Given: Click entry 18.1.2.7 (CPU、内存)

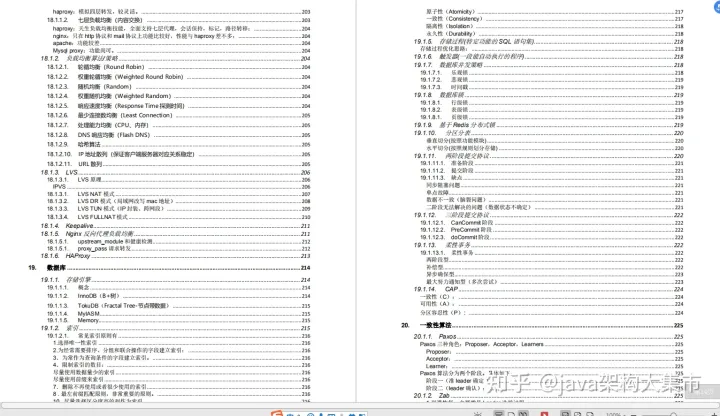Looking at the screenshot, I should point(179,125).
